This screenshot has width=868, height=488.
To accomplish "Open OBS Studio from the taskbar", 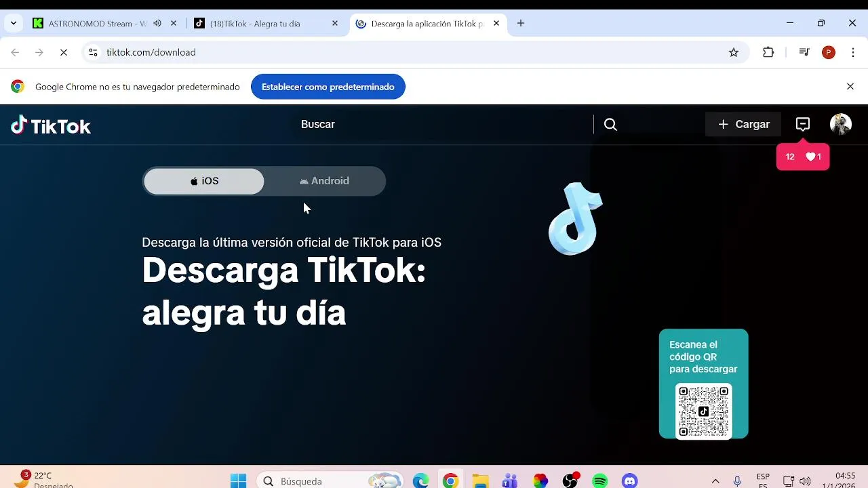I will pos(571,481).
